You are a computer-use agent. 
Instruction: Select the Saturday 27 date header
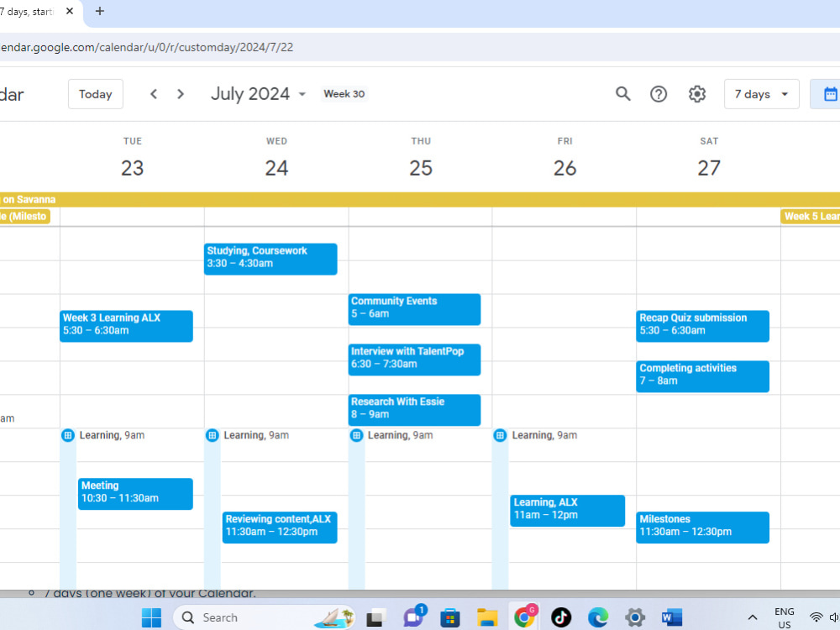(709, 168)
